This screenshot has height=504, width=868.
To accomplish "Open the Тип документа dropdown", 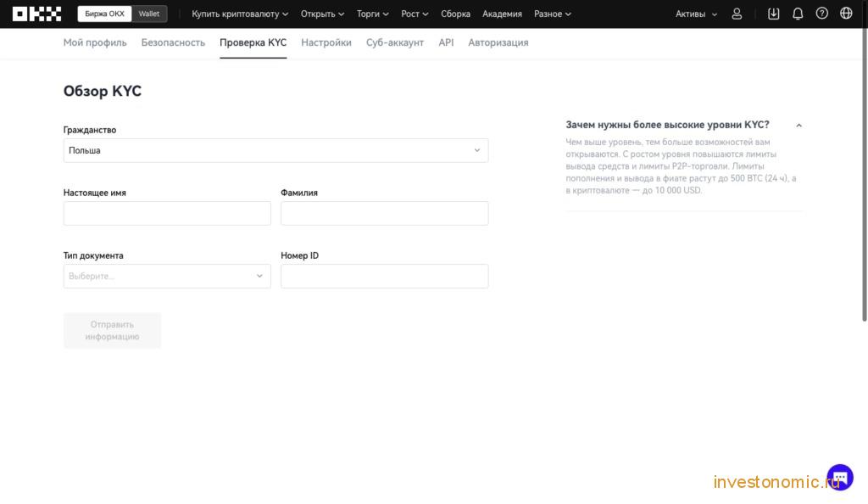I will (x=167, y=276).
